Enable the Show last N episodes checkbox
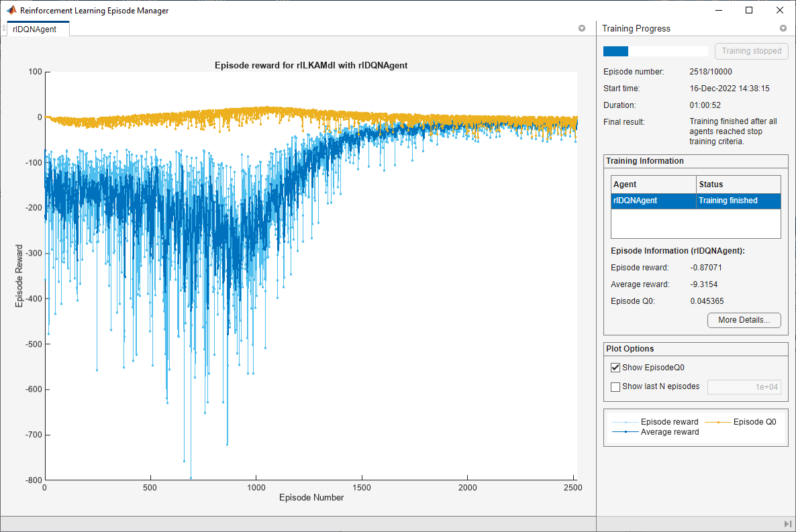Screen dimensions: 796x532 [x=615, y=386]
